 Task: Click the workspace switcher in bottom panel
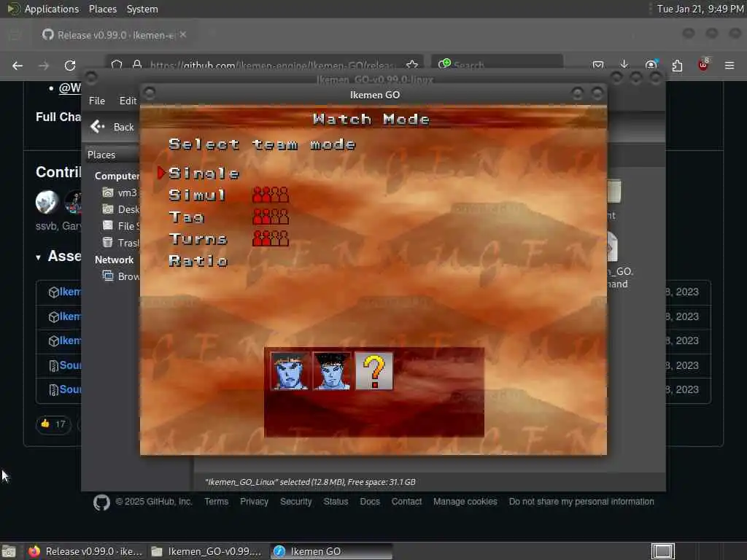tap(662, 551)
